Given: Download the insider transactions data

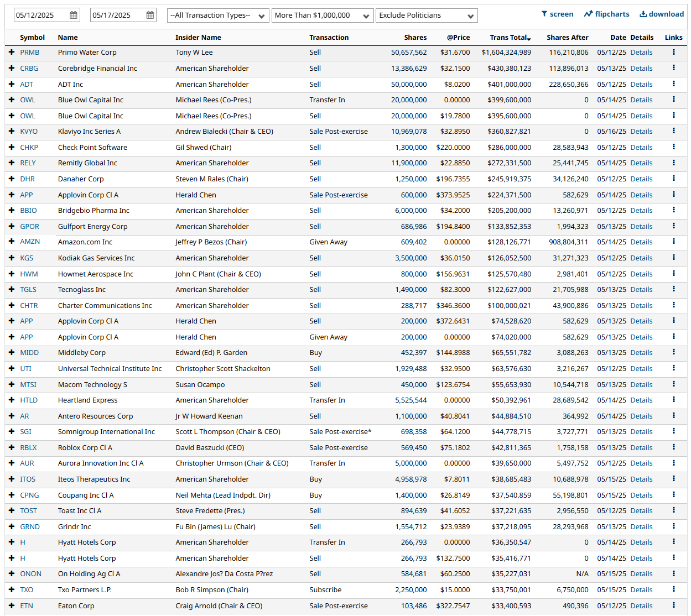Looking at the screenshot, I should (662, 14).
